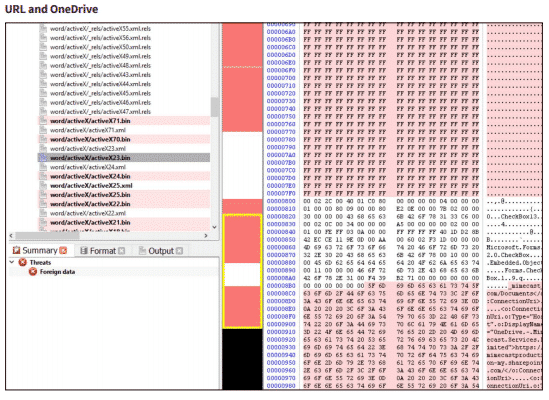Click hex offset 00000800 address

pos(281,201)
